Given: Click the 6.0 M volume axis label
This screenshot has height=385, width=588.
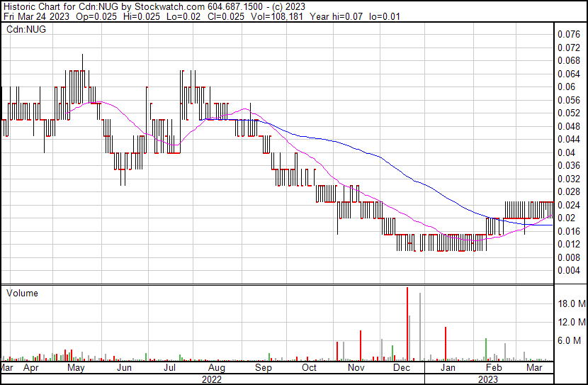Looking at the screenshot, I should (x=570, y=340).
